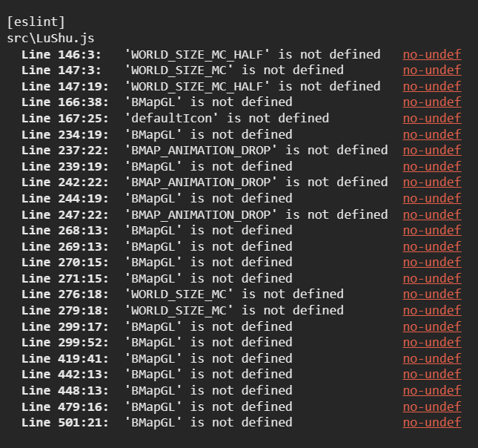The height and width of the screenshot is (448, 478).
Task: Open no-undef link for Line 239:19
Action: coord(432,167)
